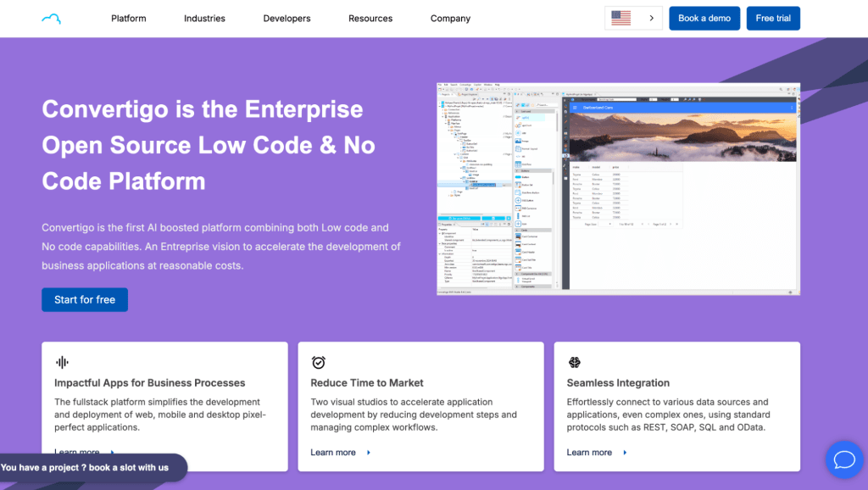
Task: Click the Convertigo cloud logo
Action: [x=52, y=19]
